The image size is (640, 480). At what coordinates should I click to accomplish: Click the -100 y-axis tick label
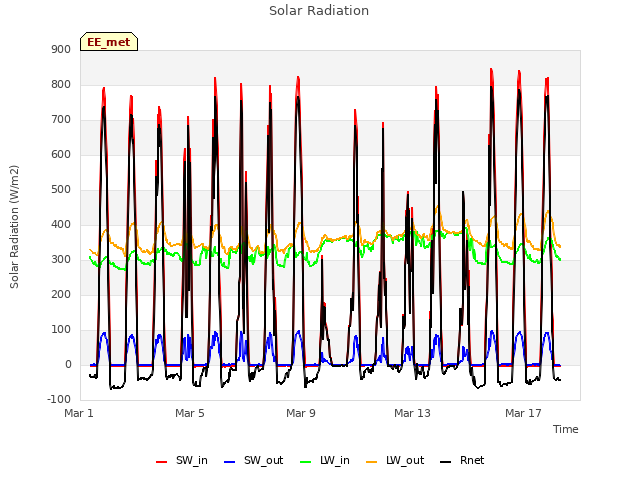click(59, 400)
